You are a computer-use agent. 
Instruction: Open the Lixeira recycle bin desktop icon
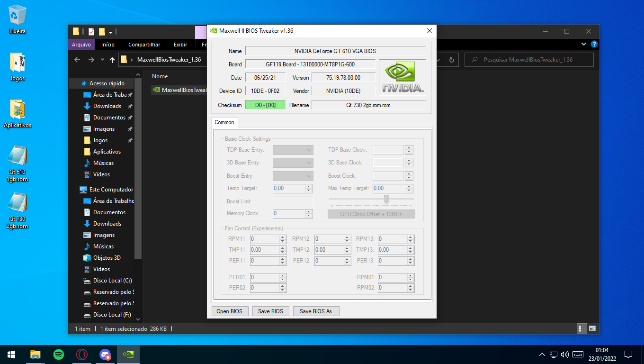[x=18, y=19]
